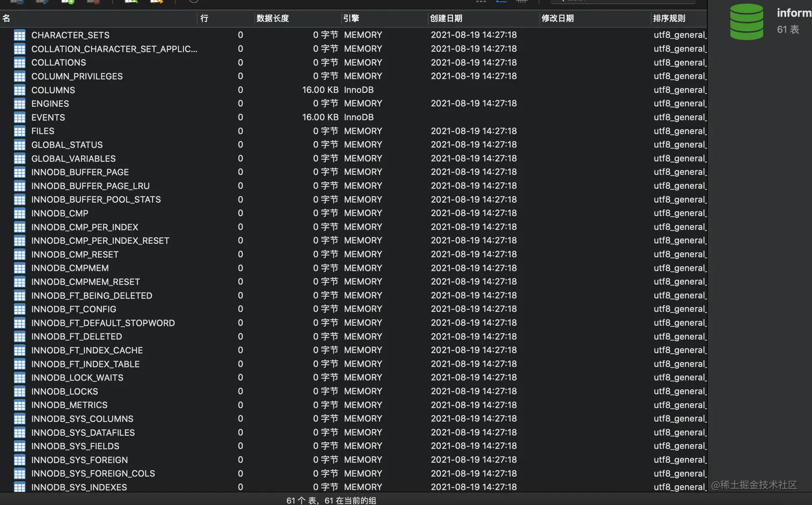Click the table icon beside COLLATIONS
This screenshot has width=812, height=505.
[19, 63]
